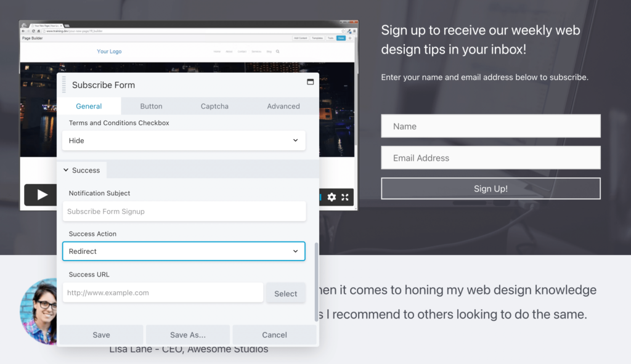Image resolution: width=631 pixels, height=364 pixels.
Task: Enter fullscreen with the expand icon
Action: click(345, 197)
